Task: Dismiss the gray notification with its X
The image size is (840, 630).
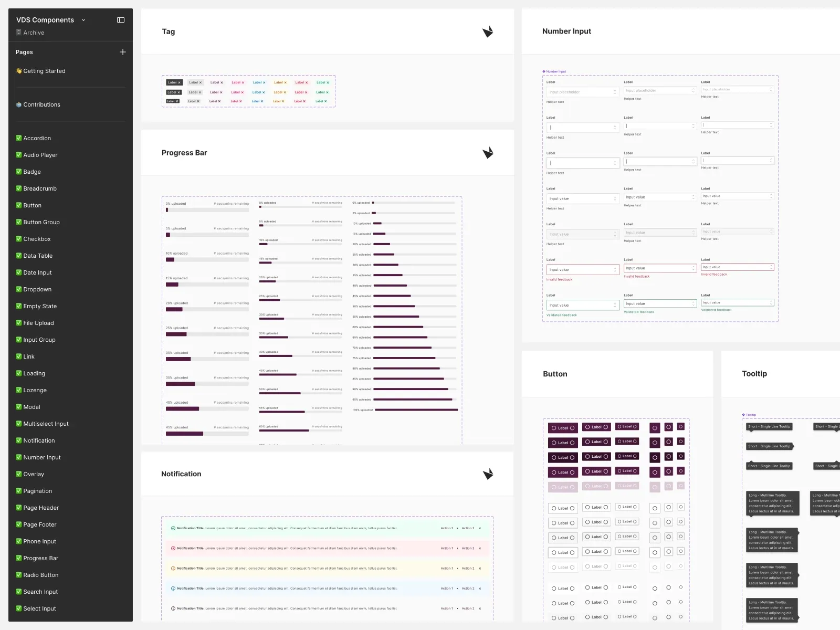Action: (x=480, y=608)
